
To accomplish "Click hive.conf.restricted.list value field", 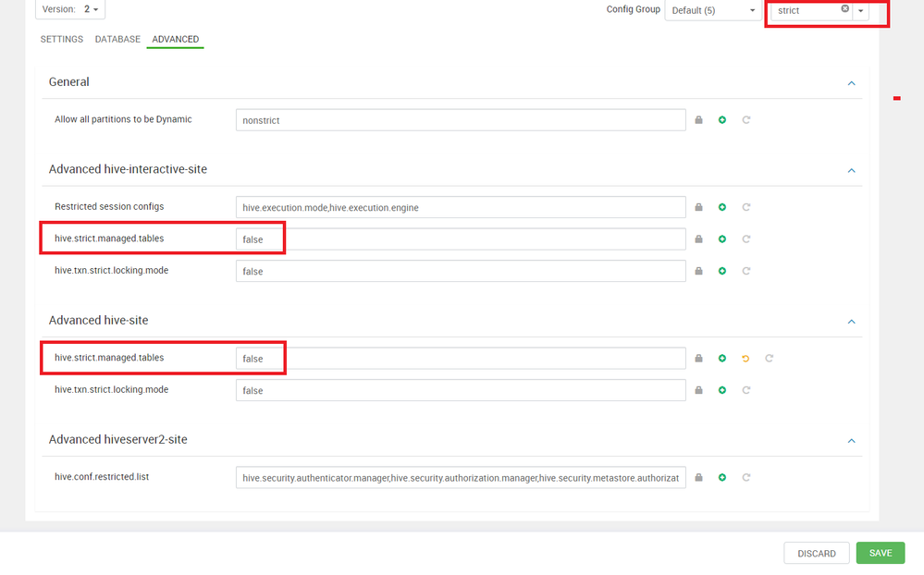I will pyautogui.click(x=461, y=477).
